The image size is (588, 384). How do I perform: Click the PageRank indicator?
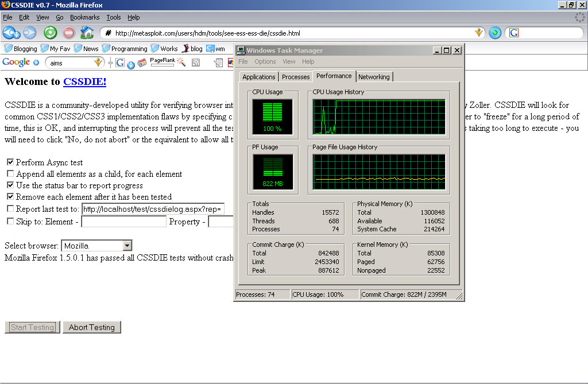pos(163,62)
